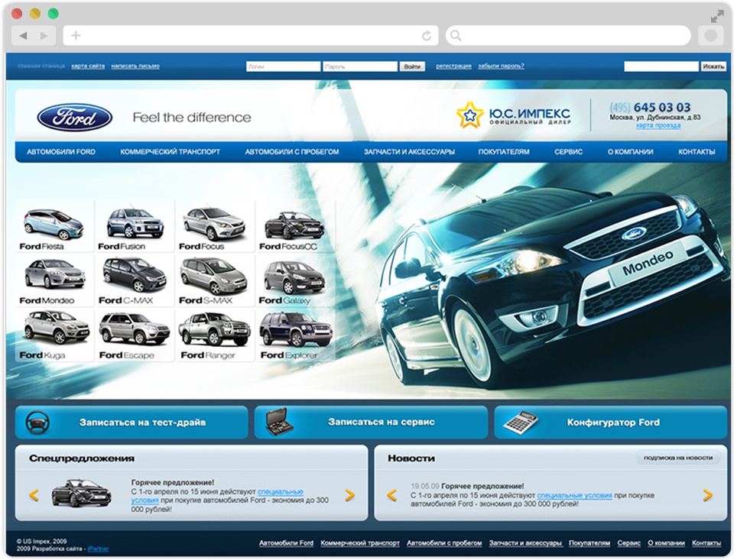Open the карта проезда link
This screenshot has height=560, width=734.
658,125
